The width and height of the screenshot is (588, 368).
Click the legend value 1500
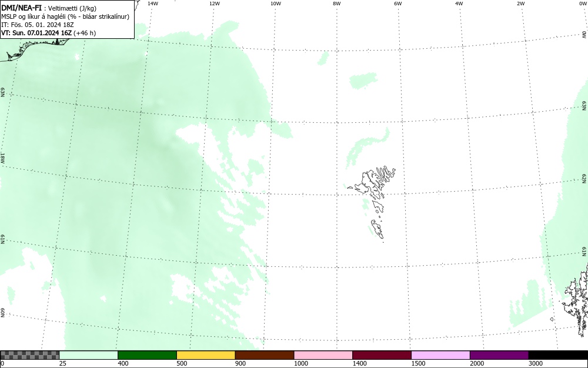[x=418, y=363]
